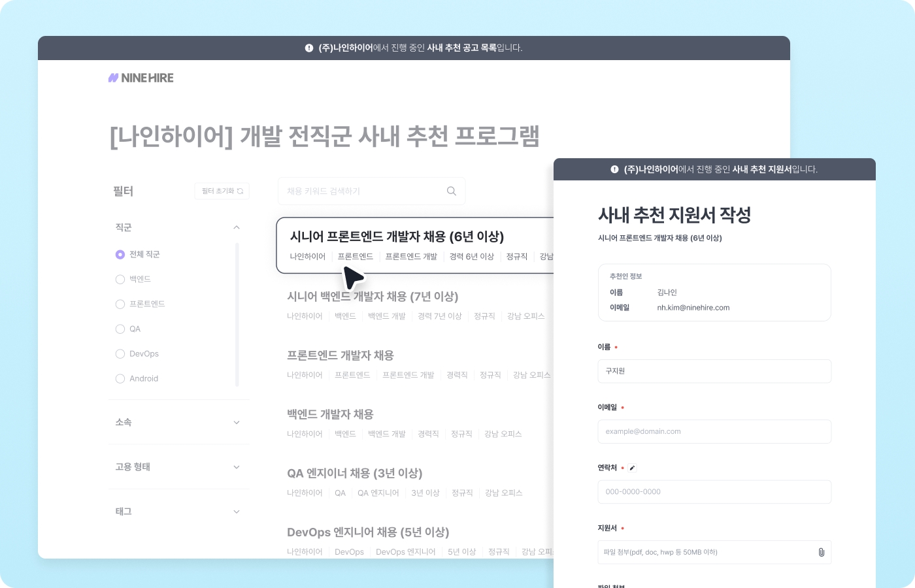Choose the 프론트엔드 radio option in the filter

click(x=120, y=304)
